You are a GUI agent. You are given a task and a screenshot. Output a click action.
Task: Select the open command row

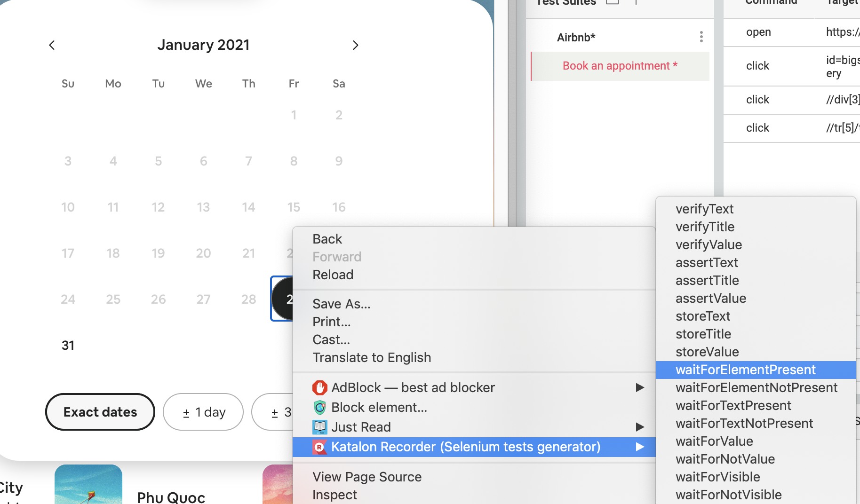[x=792, y=32]
